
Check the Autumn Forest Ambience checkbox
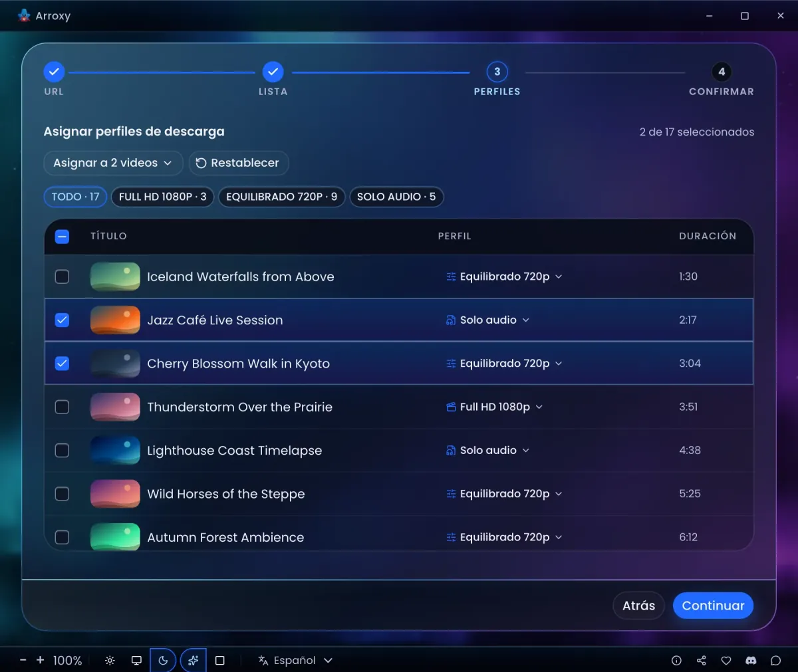(62, 537)
